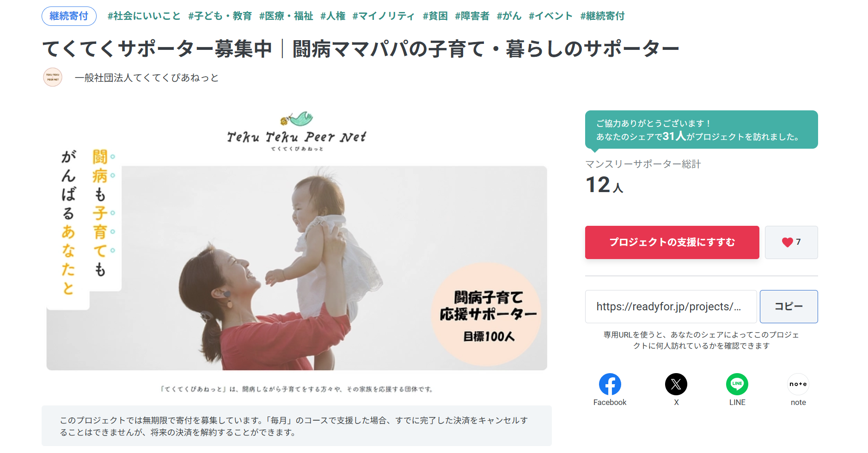
Task: Open the 継続寄付 category badge
Action: click(x=69, y=16)
